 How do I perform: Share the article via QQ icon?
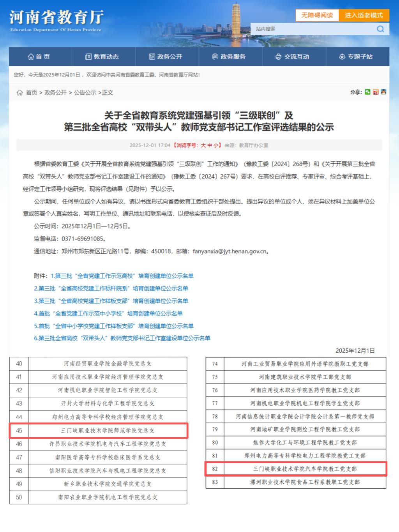[383, 92]
